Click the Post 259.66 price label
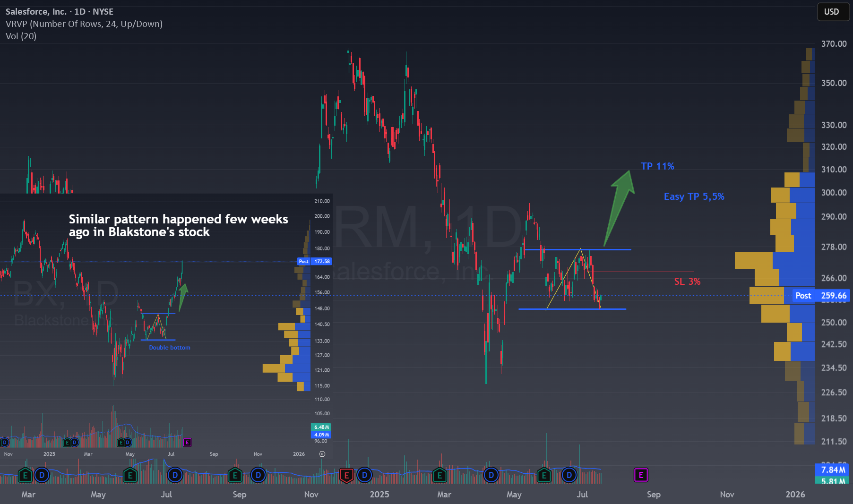The height and width of the screenshot is (504, 853). 821,296
